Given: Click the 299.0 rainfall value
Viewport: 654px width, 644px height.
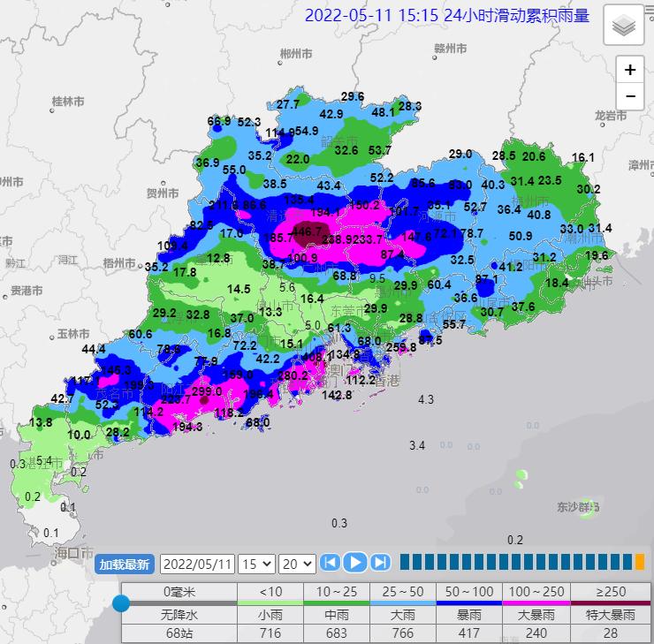Looking at the screenshot, I should point(207,391).
